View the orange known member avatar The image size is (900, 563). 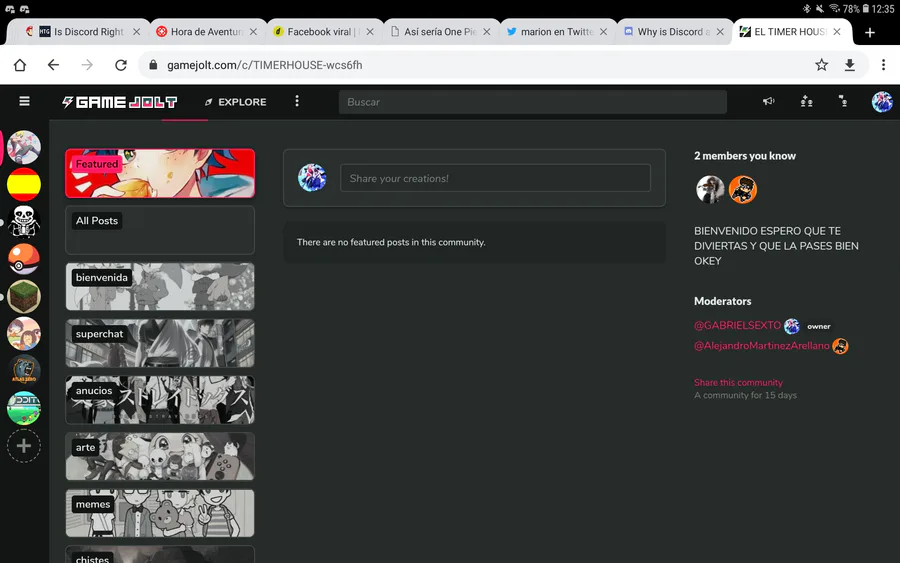(x=743, y=189)
